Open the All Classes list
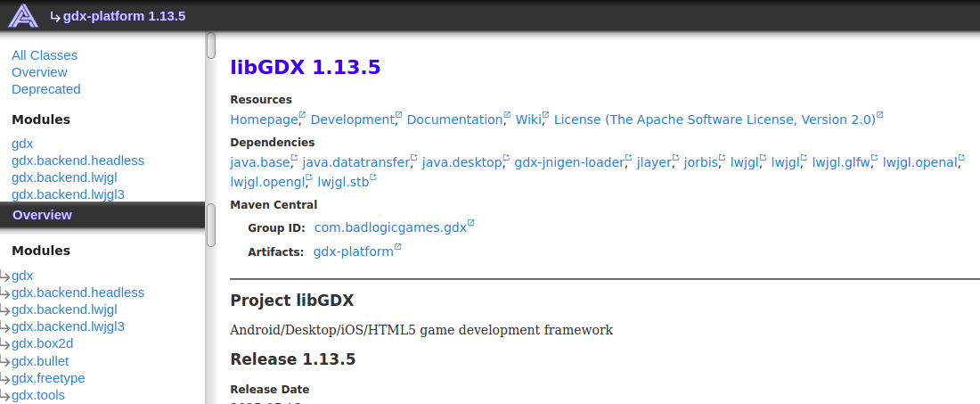 tap(45, 55)
